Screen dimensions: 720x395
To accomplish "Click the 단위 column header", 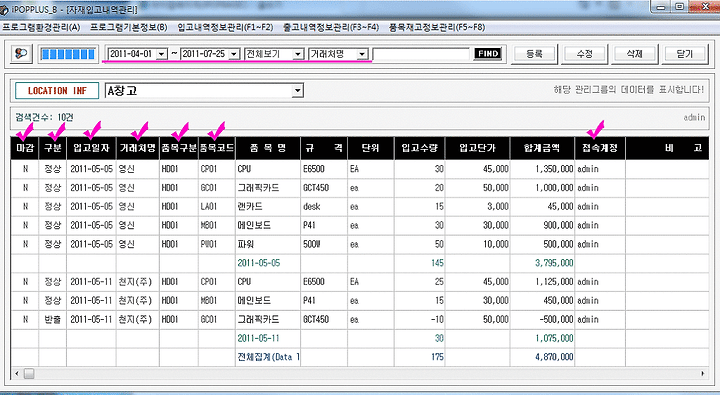I will 371,148.
